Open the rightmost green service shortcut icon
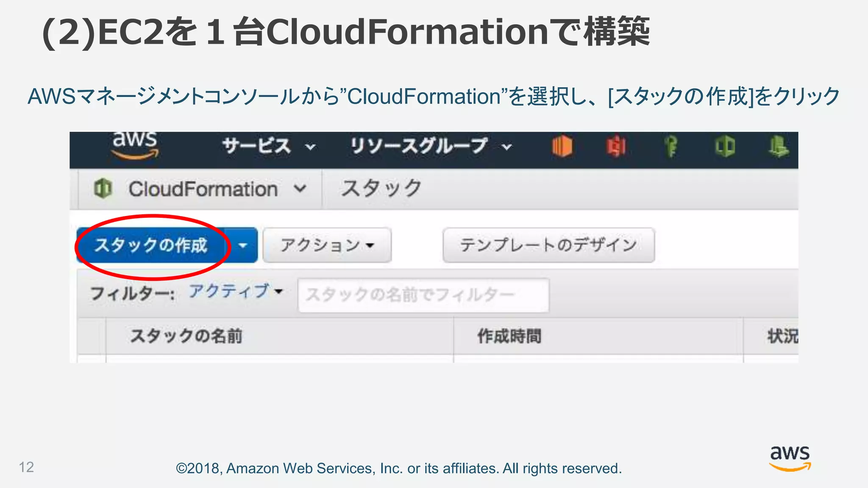 (779, 146)
